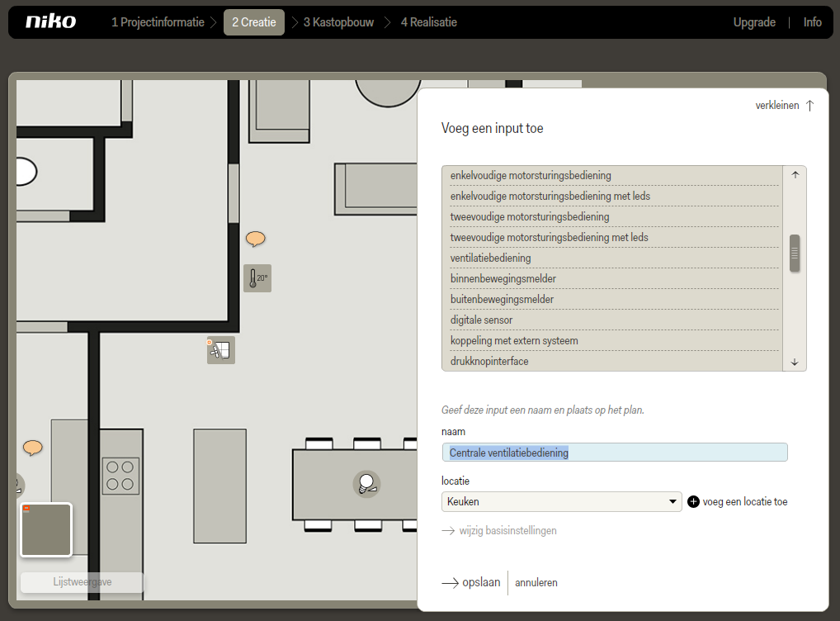Click the naam input field
Screen dimensions: 840x621
(x=615, y=452)
